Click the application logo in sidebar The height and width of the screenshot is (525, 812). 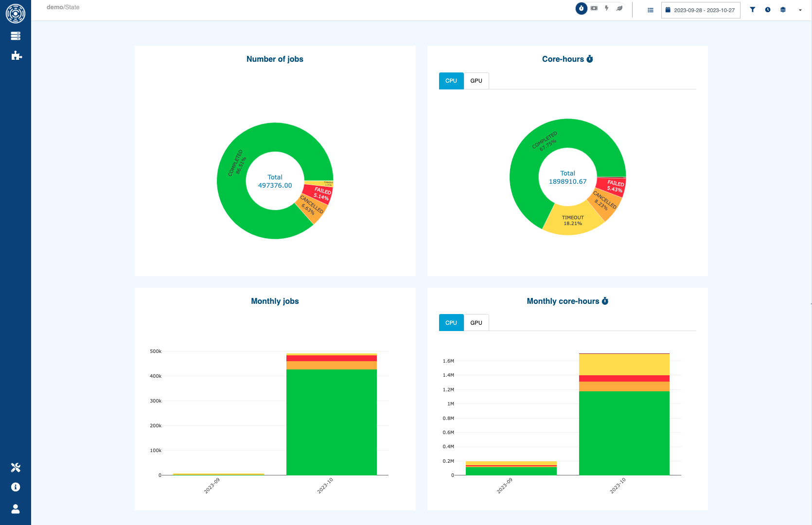click(16, 14)
